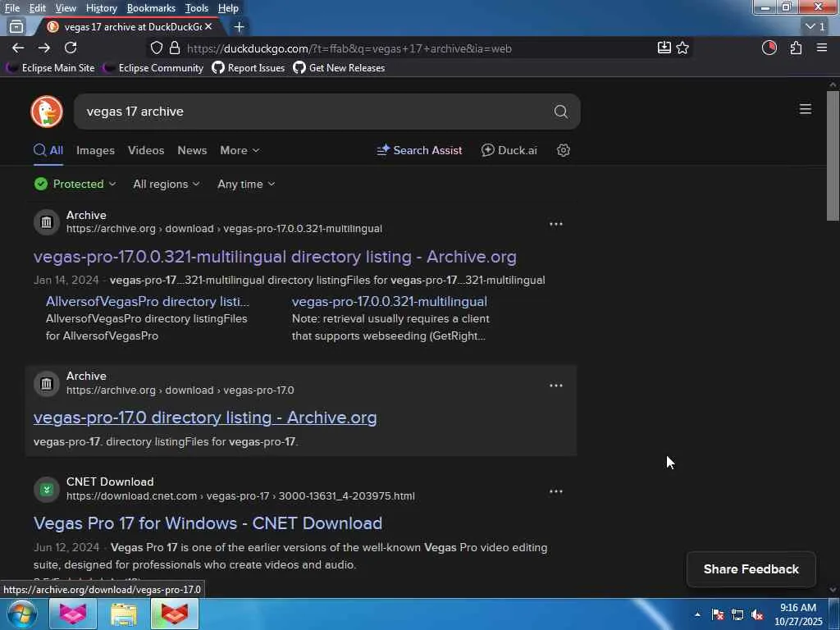Open the file explorer taskbar icon
The width and height of the screenshot is (840, 630).
(x=124, y=614)
